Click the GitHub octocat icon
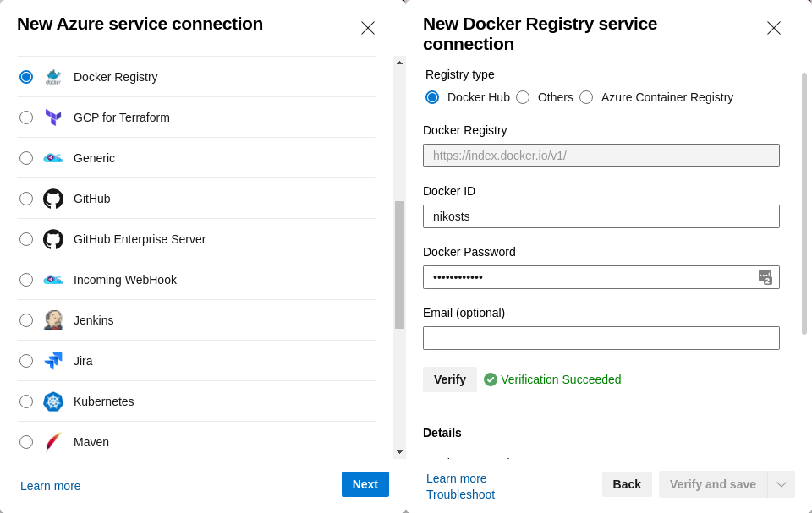Screen dimensions: 812x513 point(53,199)
